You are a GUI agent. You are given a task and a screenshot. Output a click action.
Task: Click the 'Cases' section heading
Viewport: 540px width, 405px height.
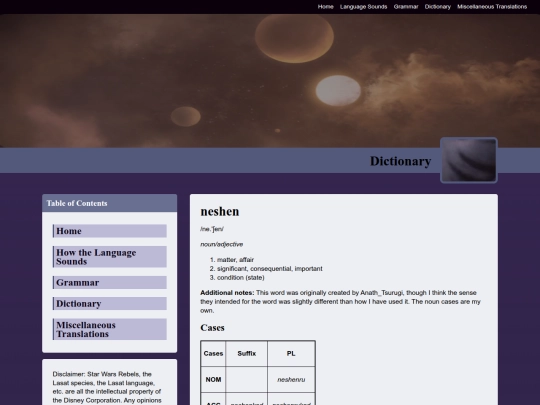click(212, 328)
